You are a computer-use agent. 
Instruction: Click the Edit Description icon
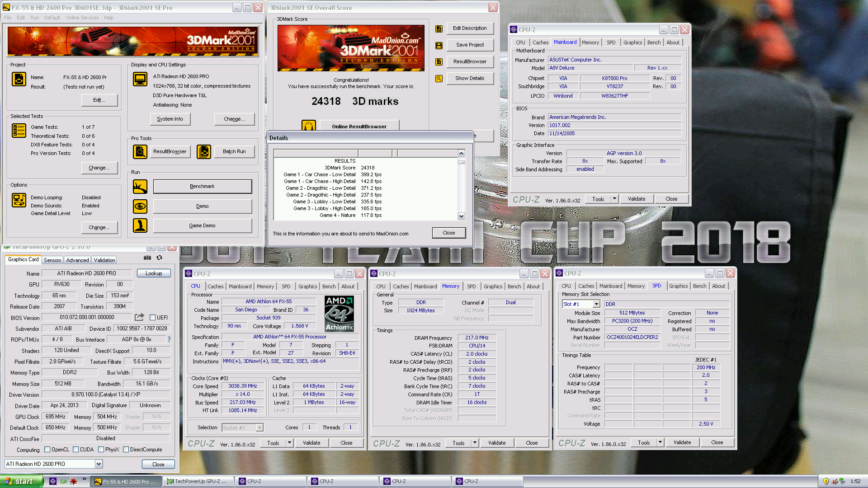pos(439,29)
